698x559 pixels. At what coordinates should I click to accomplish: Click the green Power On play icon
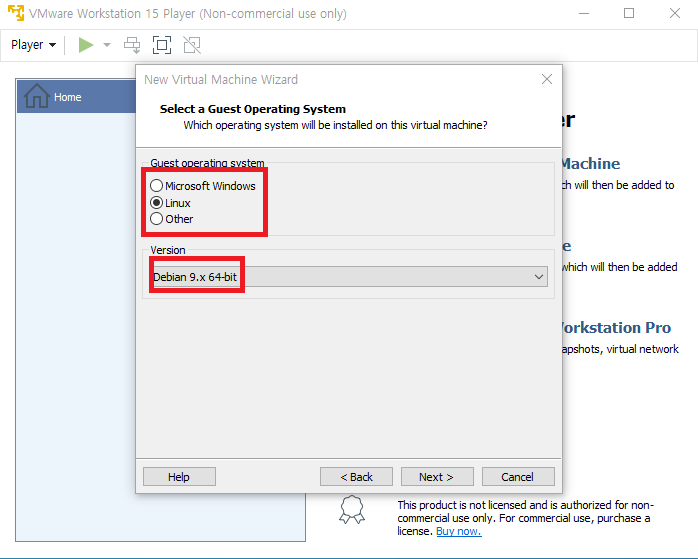(x=85, y=45)
